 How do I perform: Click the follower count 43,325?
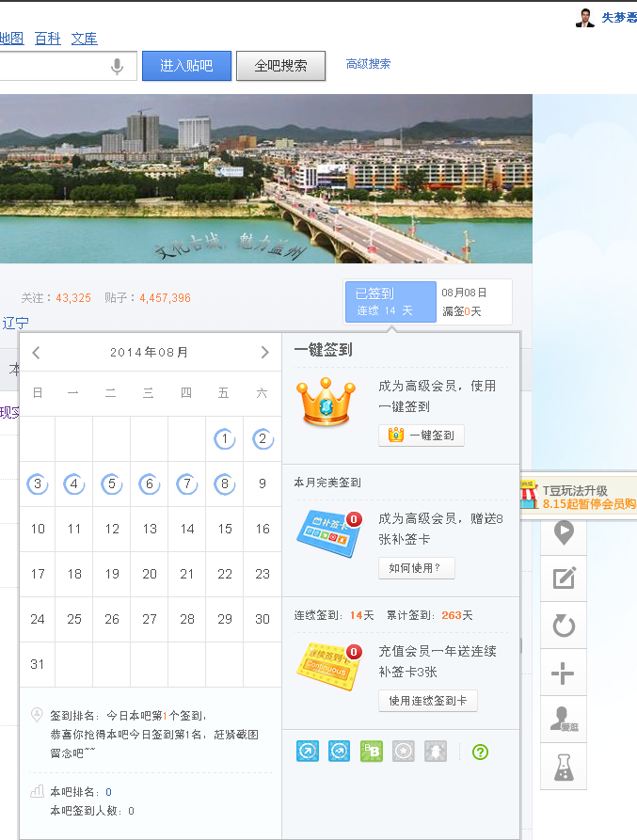tap(73, 298)
